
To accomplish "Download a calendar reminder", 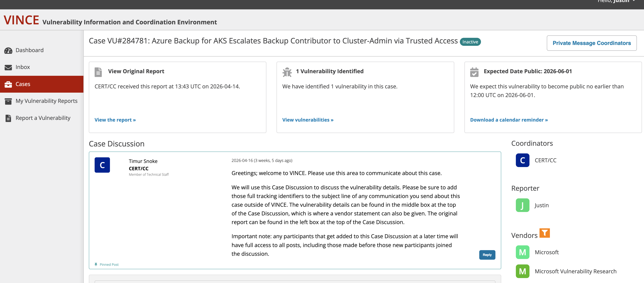I will tap(509, 120).
